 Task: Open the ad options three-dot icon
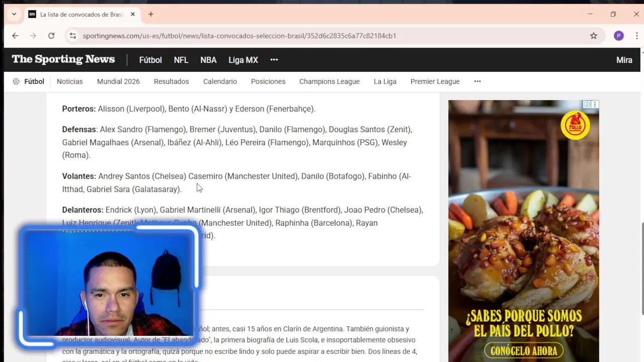click(595, 104)
